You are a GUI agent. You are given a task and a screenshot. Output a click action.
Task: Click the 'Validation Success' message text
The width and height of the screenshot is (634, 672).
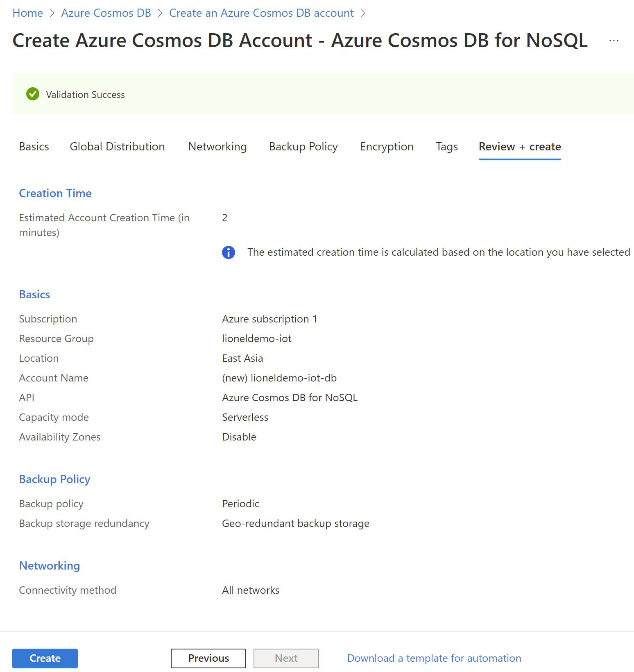point(85,95)
